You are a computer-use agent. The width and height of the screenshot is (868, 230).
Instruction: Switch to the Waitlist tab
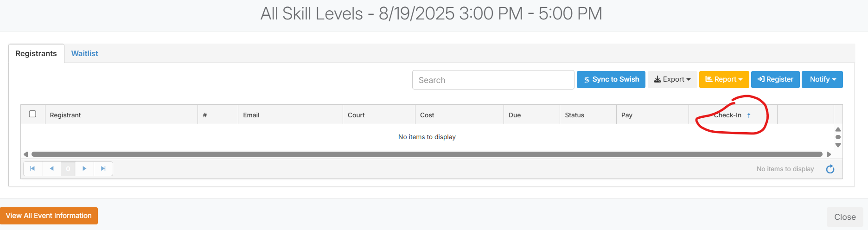[84, 53]
